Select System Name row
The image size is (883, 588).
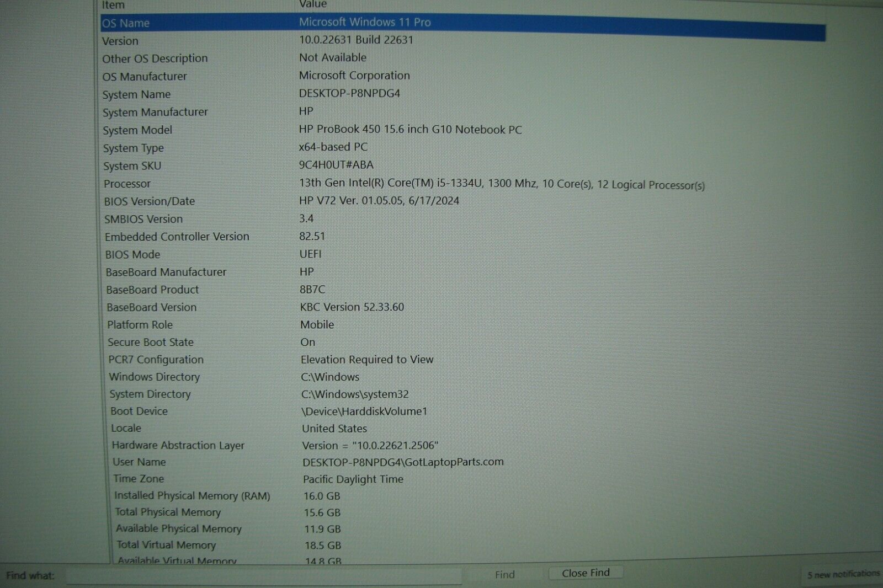(x=136, y=95)
